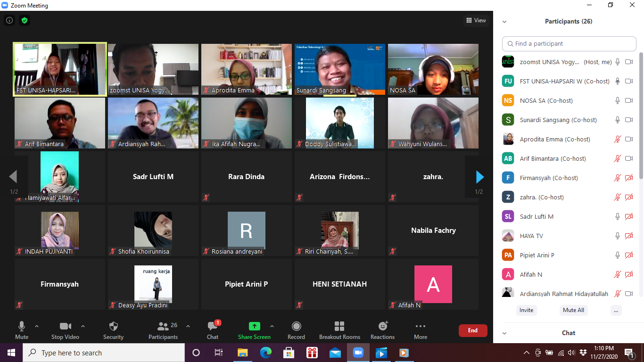This screenshot has height=362, width=644.
Task: Click the Record icon
Action: (x=296, y=326)
